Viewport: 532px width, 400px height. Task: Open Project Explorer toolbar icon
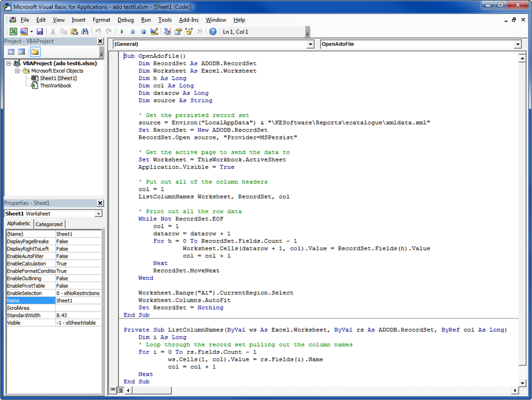click(168, 32)
